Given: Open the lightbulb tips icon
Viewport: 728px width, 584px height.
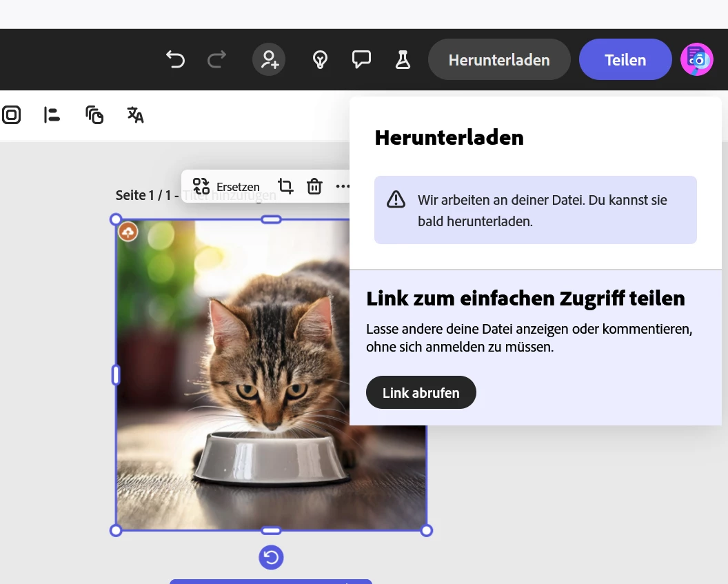Looking at the screenshot, I should 320,60.
